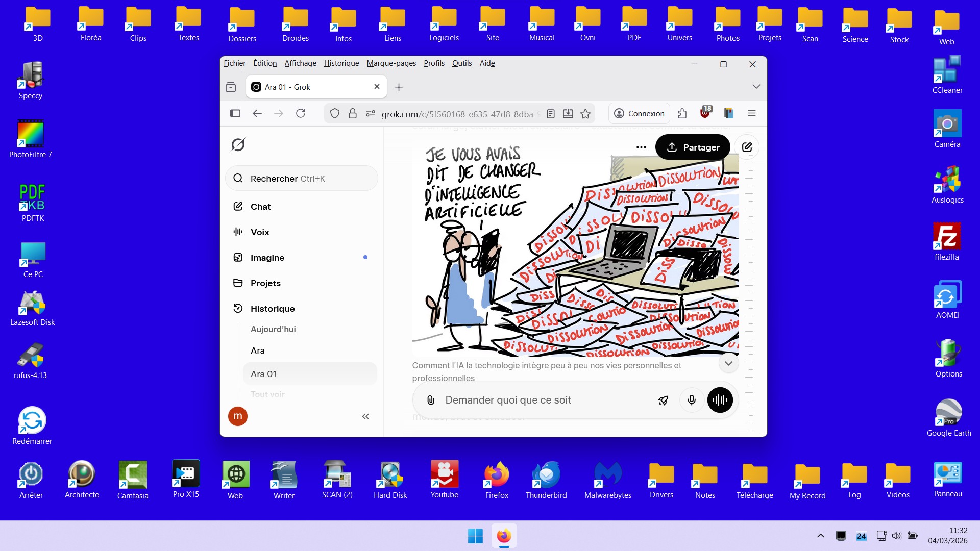
Task: Click the Partager button
Action: click(x=693, y=147)
